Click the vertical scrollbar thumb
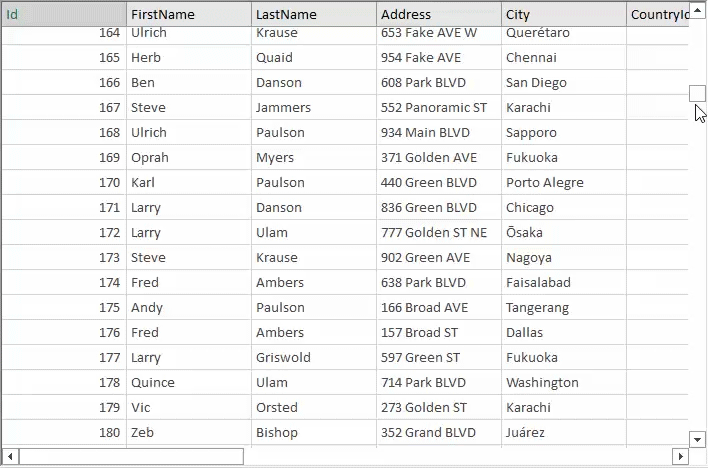This screenshot has height=468, width=708. [698, 93]
